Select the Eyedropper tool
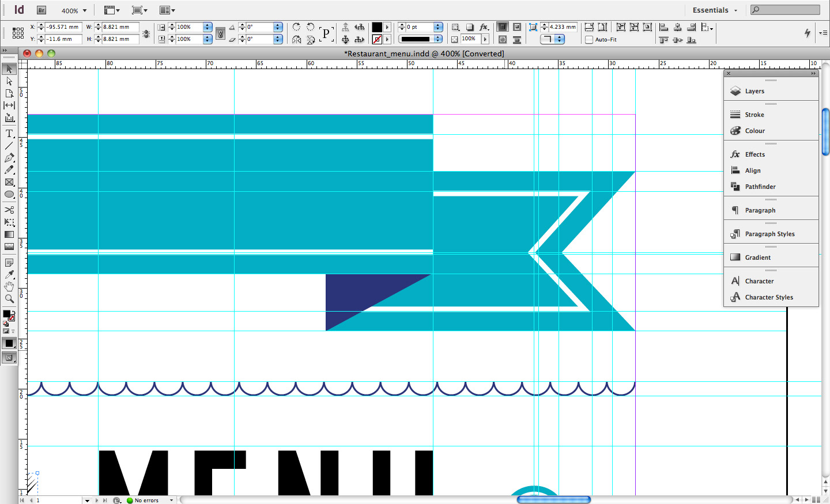Viewport: 830px width, 504px height. point(9,275)
